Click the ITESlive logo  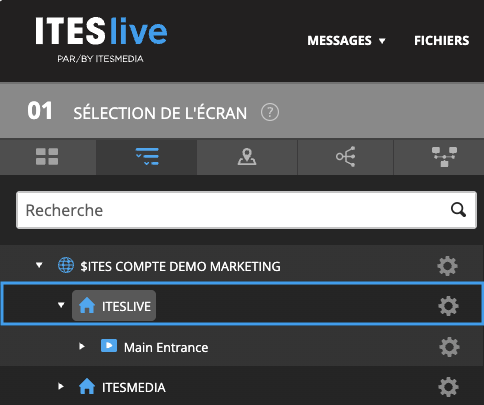(101, 39)
